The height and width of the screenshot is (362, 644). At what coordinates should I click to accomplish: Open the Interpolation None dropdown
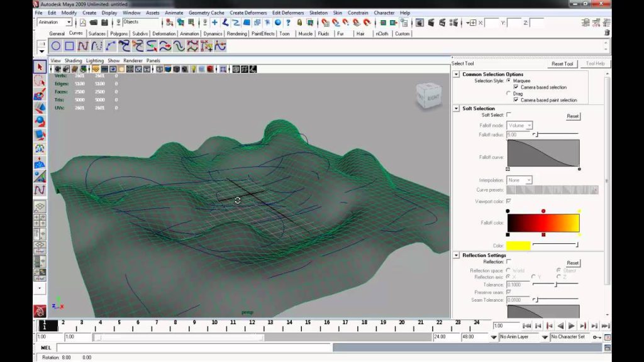pos(519,180)
